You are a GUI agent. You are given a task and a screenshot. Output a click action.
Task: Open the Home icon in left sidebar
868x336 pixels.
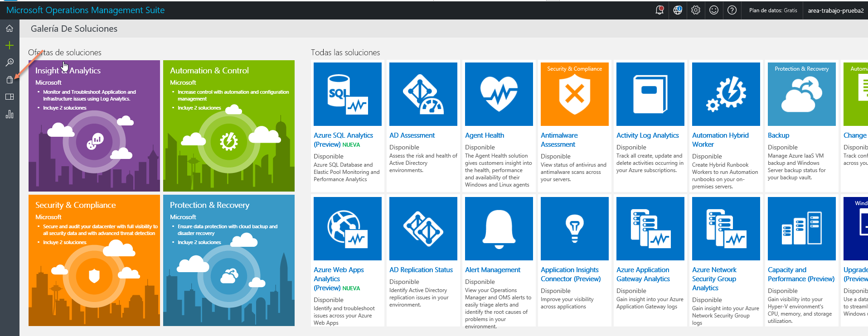click(x=10, y=29)
